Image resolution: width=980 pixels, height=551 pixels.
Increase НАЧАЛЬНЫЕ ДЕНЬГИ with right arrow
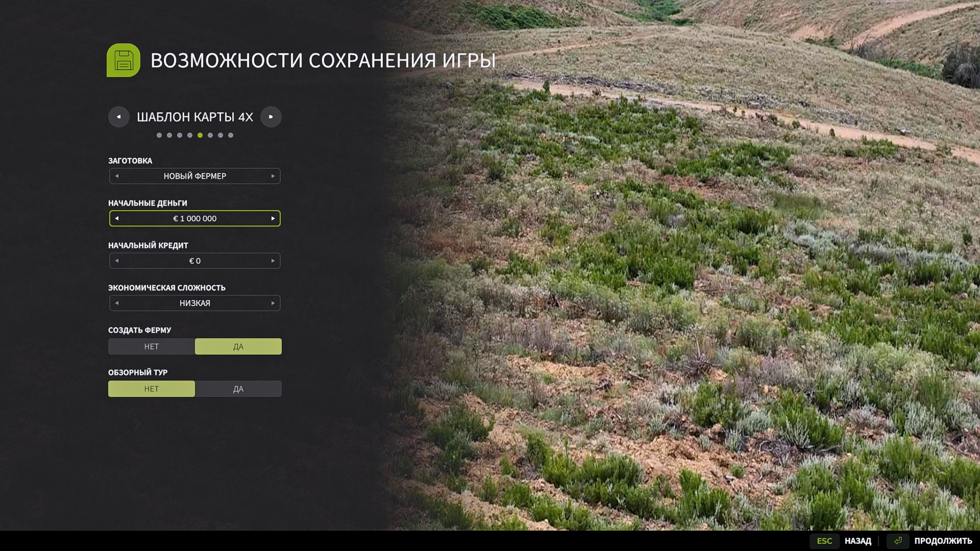273,218
